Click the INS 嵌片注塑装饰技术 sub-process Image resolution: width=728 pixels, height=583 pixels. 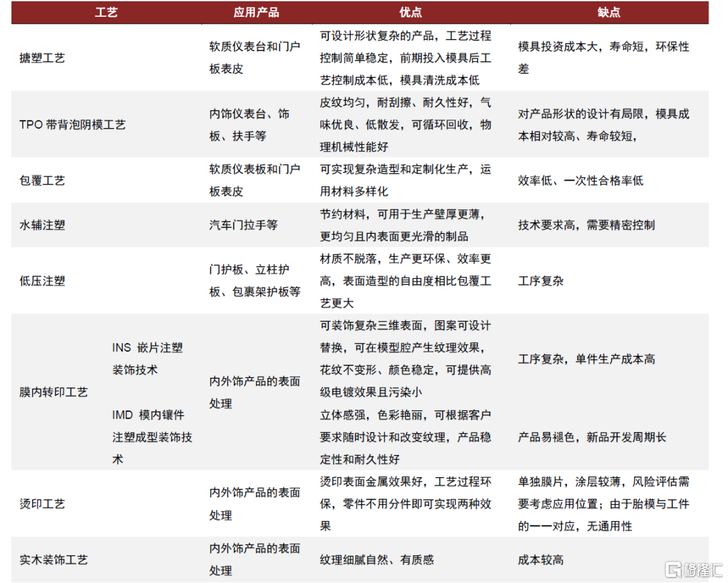pos(148,359)
